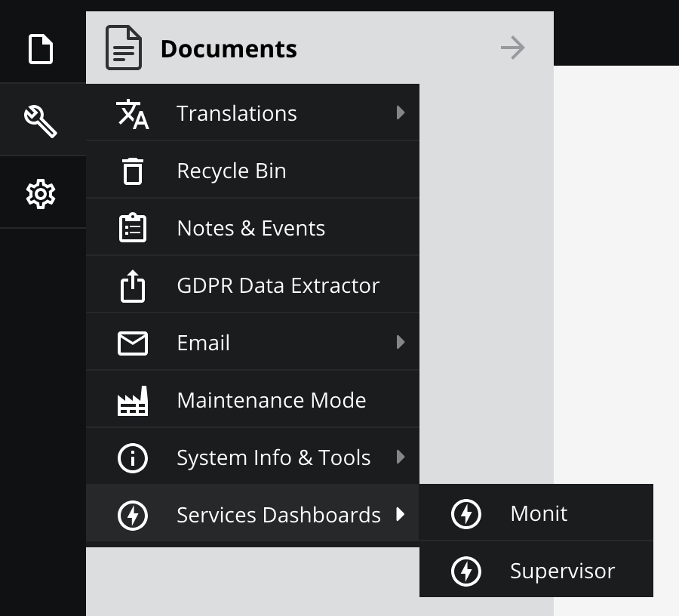Click the Notes & Events clipboard icon
679x616 pixels.
point(133,228)
